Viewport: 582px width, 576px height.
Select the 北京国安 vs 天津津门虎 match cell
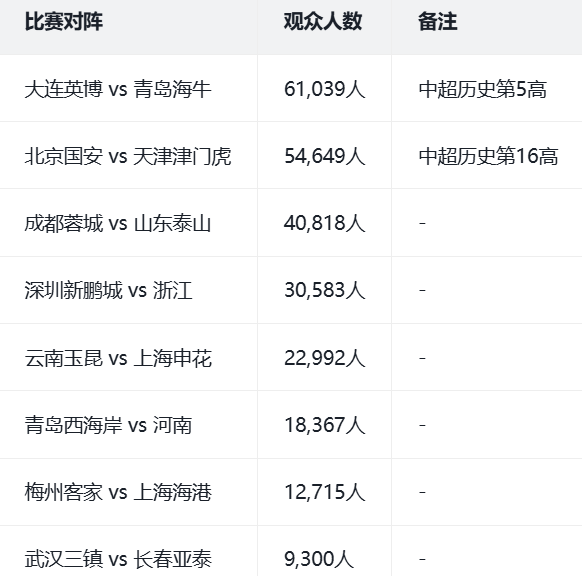(x=128, y=156)
